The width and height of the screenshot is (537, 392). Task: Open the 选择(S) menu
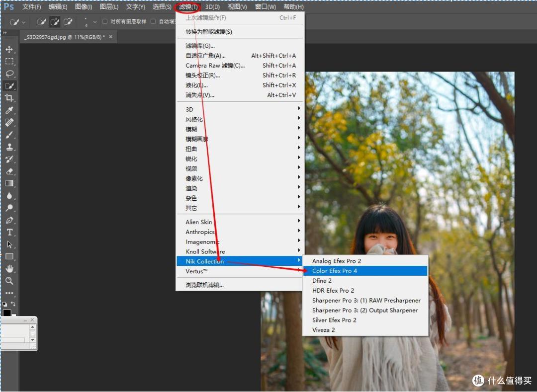pos(162,7)
